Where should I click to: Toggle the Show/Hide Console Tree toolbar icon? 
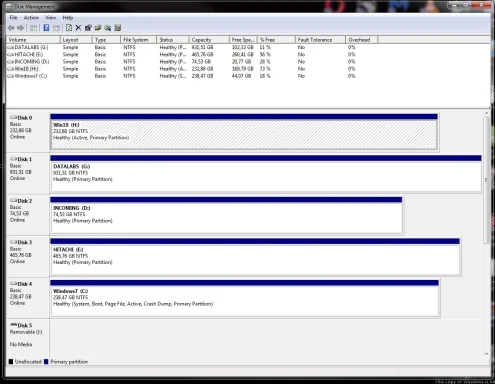(x=33, y=28)
